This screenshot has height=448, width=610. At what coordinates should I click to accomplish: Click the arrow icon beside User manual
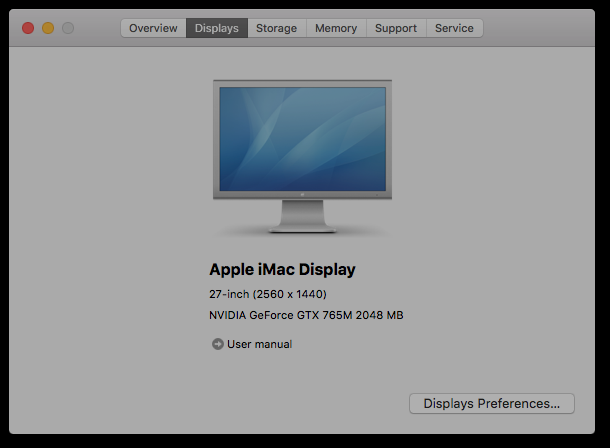pos(217,344)
